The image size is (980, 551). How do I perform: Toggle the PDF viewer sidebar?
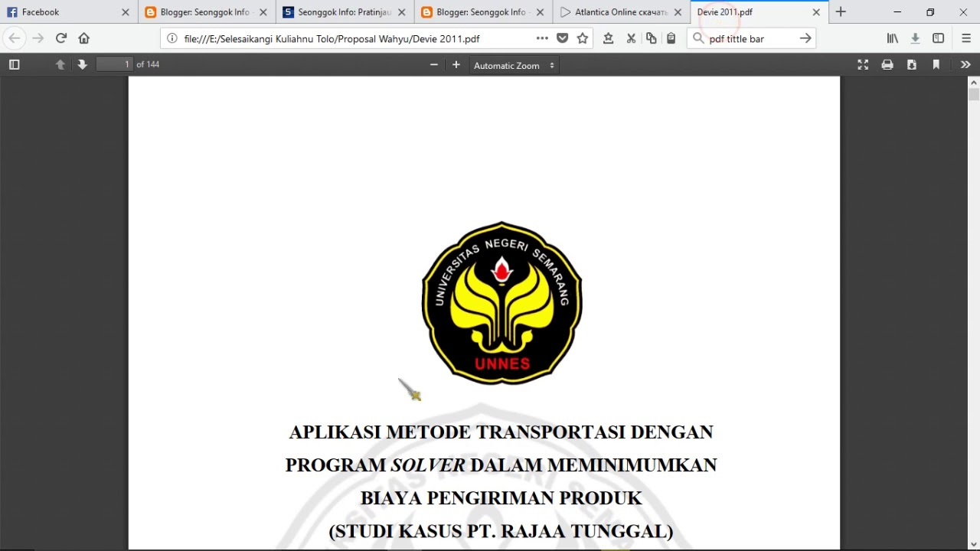pyautogui.click(x=14, y=65)
